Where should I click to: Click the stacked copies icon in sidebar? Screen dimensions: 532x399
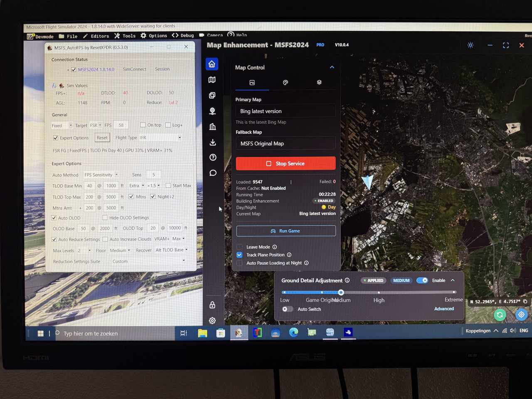coord(212,96)
